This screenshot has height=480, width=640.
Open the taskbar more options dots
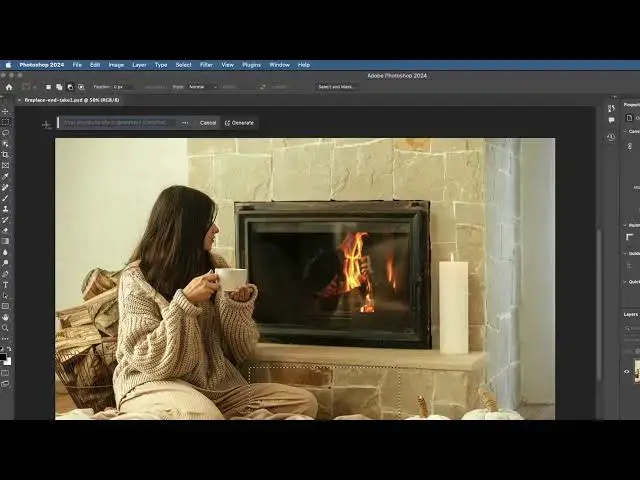[185, 123]
